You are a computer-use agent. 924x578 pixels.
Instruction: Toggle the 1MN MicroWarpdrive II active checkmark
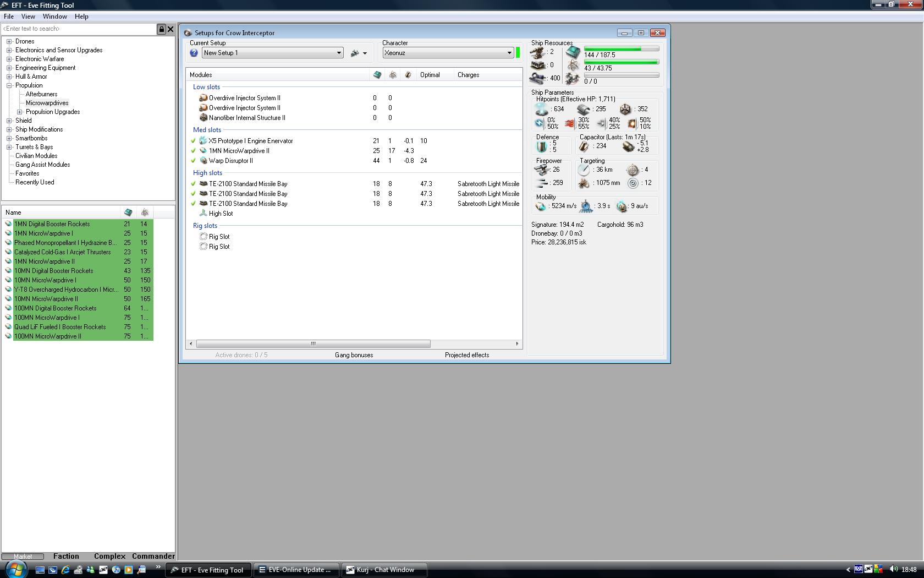[x=193, y=151]
